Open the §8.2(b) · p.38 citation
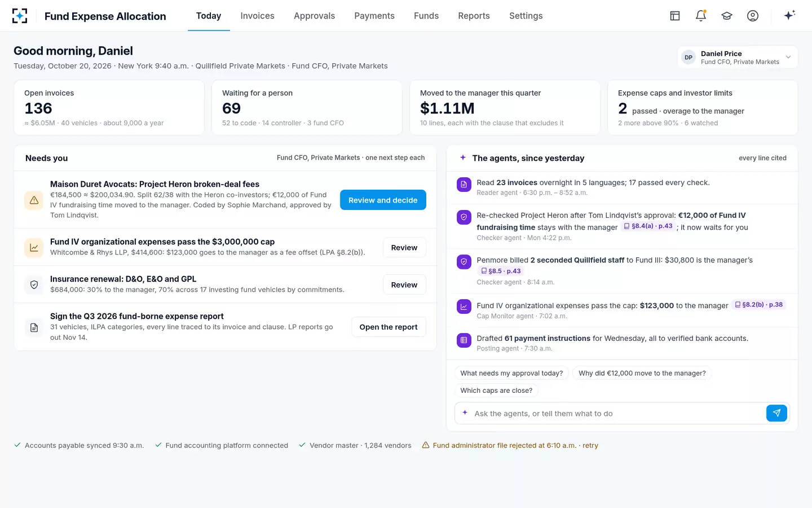The width and height of the screenshot is (812, 508). (x=759, y=305)
